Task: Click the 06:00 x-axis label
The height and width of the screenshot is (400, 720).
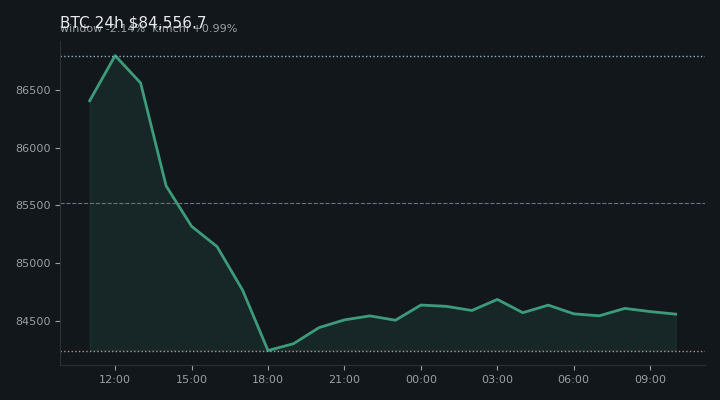Action: click(574, 379)
